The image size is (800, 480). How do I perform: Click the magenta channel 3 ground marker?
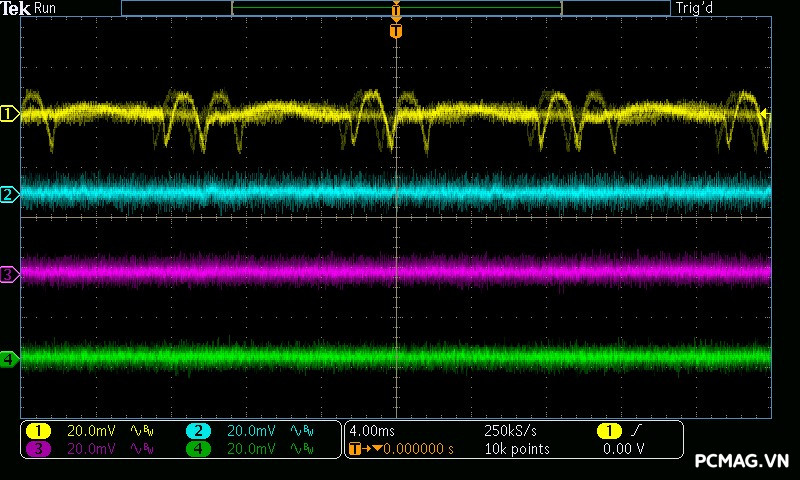coord(9,273)
